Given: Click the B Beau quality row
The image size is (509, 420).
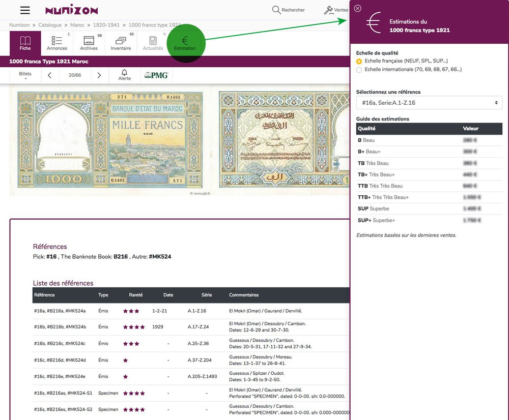Looking at the screenshot, I should [x=429, y=140].
